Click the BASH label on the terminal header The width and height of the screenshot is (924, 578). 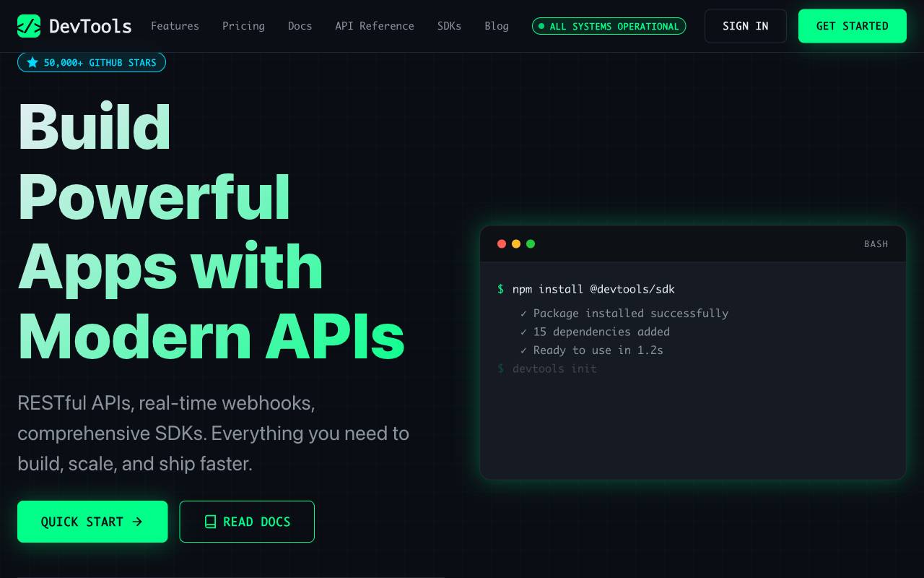(876, 244)
